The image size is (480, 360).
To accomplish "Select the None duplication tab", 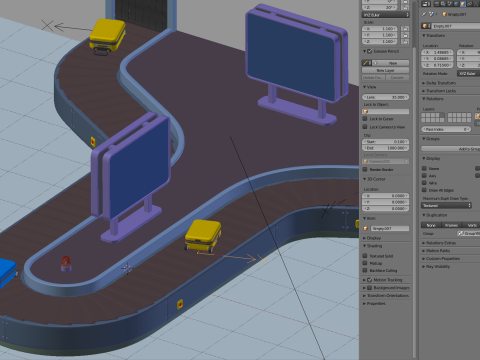I will (x=431, y=225).
